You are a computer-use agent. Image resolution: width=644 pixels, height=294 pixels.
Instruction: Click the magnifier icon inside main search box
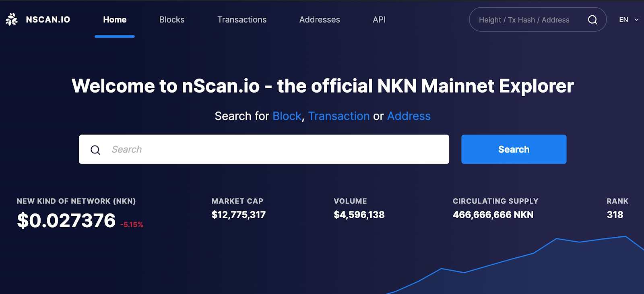(x=95, y=150)
